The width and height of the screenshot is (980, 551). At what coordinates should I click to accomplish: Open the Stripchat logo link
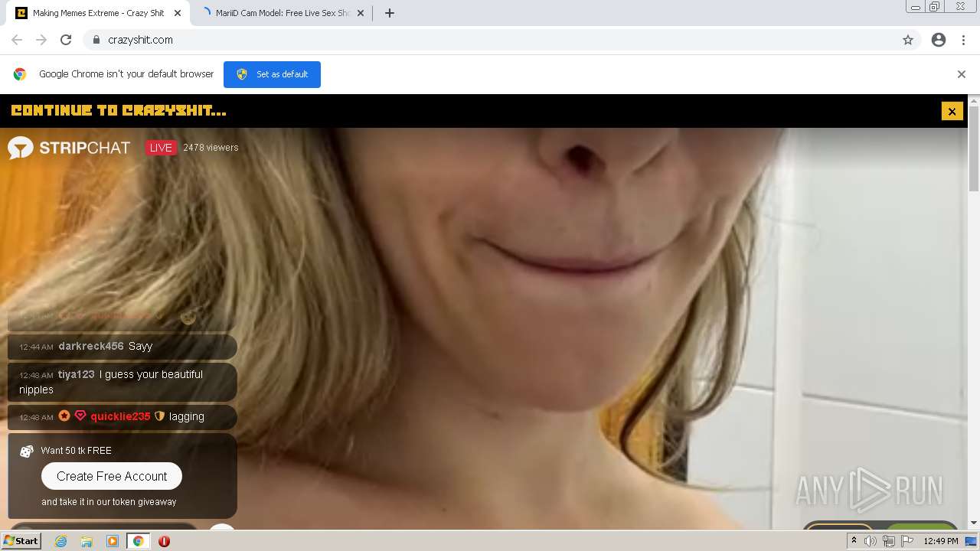pyautogui.click(x=69, y=148)
